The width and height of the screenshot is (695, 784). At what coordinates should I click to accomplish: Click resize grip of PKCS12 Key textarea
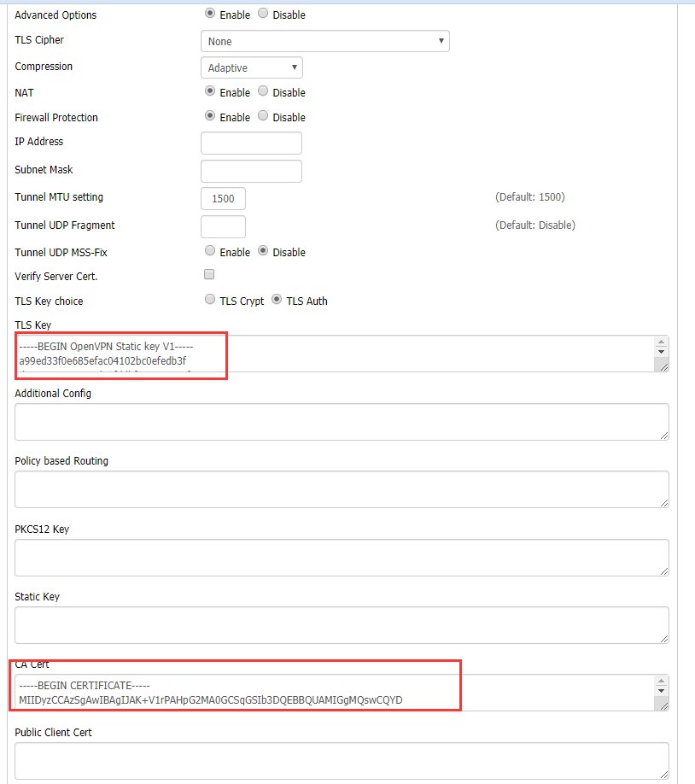(x=664, y=571)
